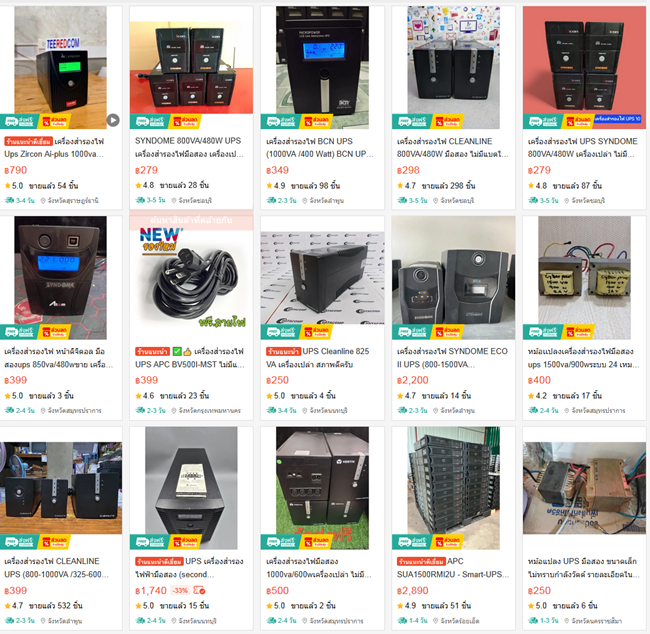Image resolution: width=650 pixels, height=634 pixels.
Task: Click location pin icon on CLEANLINE ฿298 listing
Action: (x=436, y=201)
